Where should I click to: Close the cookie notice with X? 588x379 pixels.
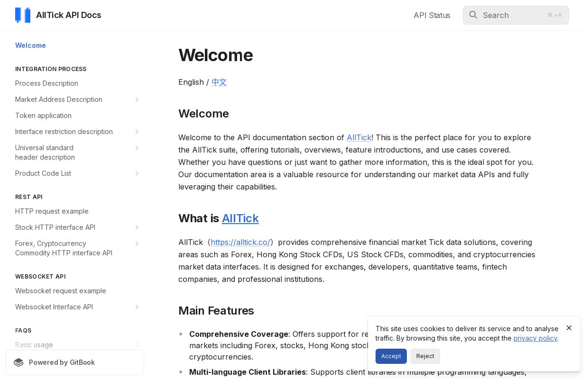[569, 328]
